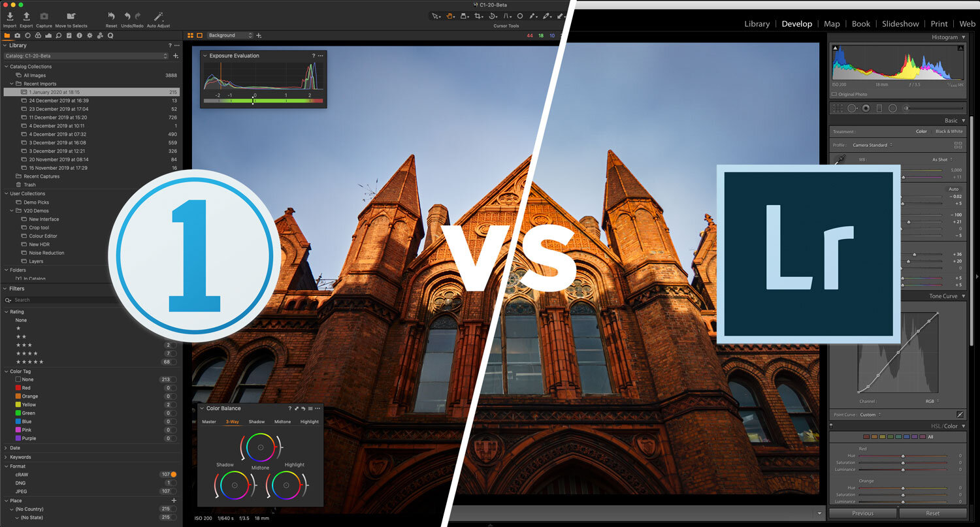Click the plus icon beside the Catalog selector

click(175, 56)
